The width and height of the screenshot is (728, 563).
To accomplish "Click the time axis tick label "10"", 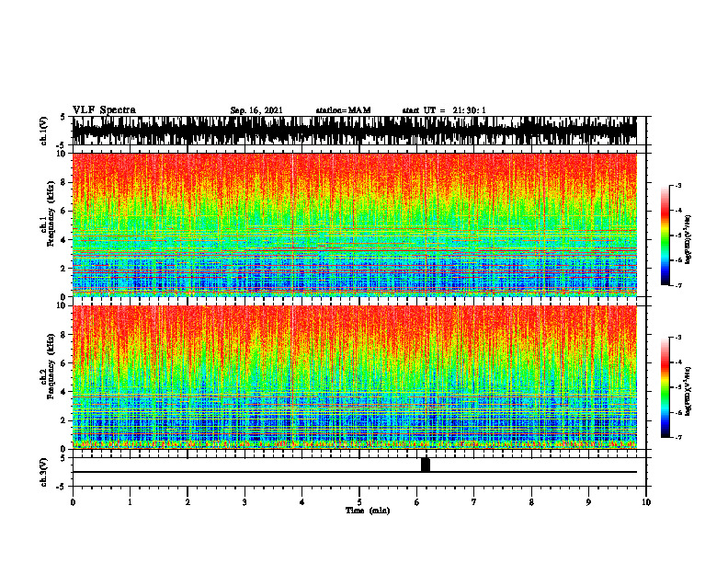I will (x=646, y=502).
